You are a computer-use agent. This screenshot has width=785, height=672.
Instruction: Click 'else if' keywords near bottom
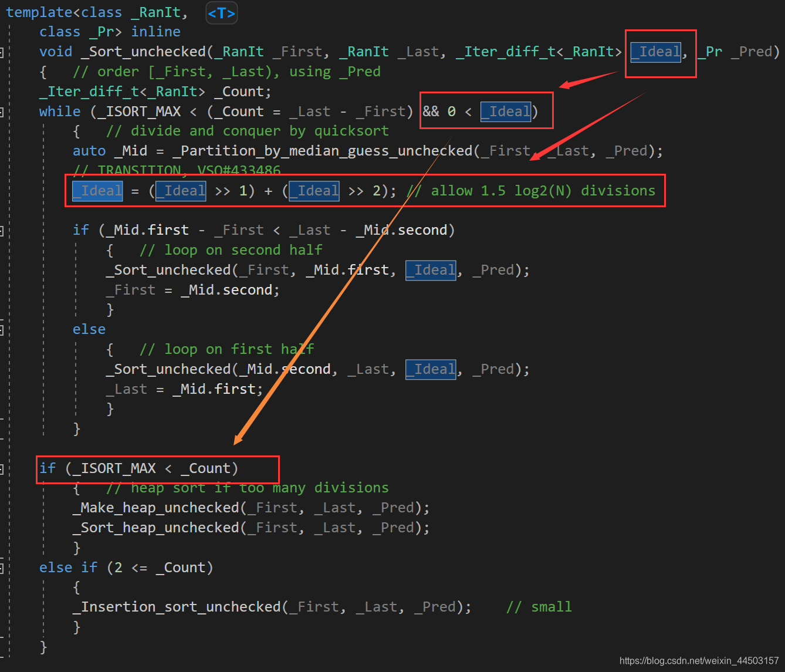click(68, 568)
